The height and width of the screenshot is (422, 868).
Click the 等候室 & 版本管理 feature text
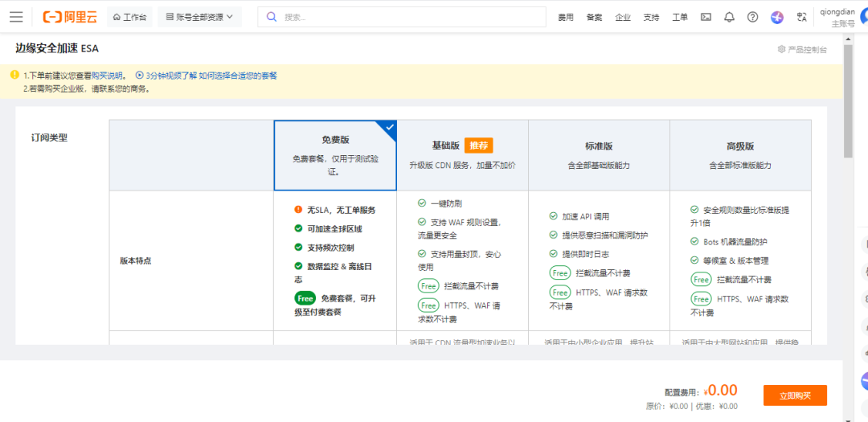point(735,261)
